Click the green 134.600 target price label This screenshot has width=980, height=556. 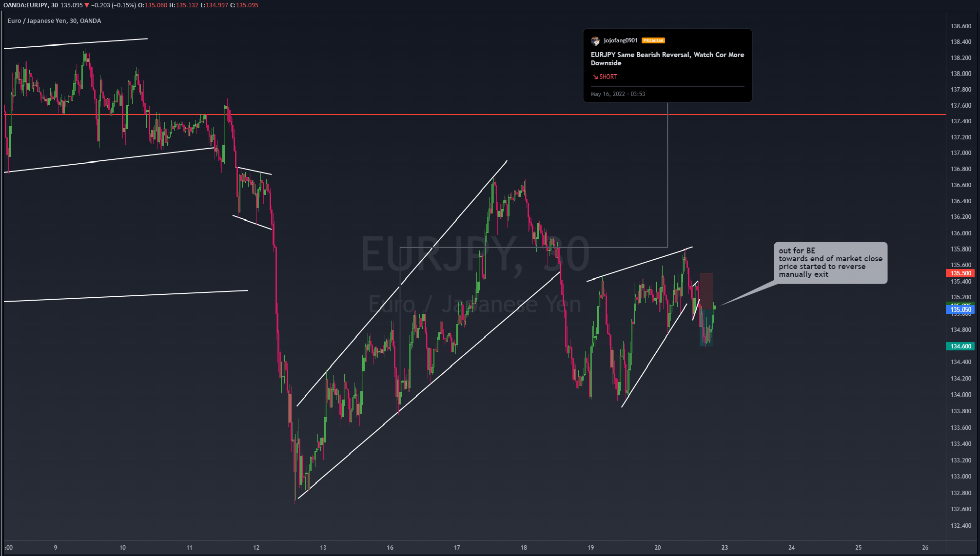pos(960,346)
